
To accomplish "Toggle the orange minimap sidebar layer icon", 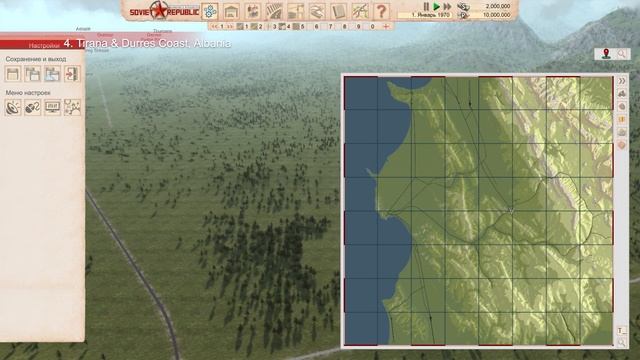I will tap(621, 145).
